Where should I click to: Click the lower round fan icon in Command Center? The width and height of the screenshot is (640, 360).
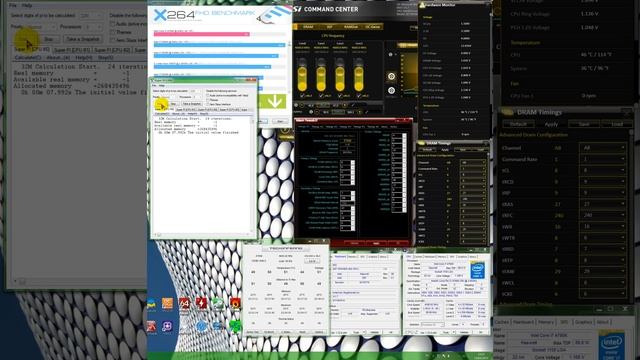391,90
